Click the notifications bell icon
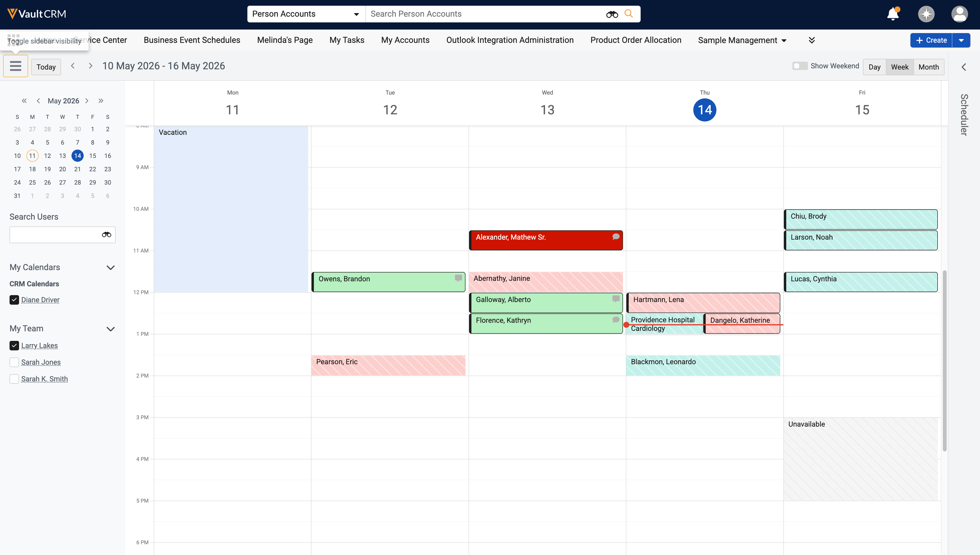This screenshot has height=555, width=980. click(893, 14)
